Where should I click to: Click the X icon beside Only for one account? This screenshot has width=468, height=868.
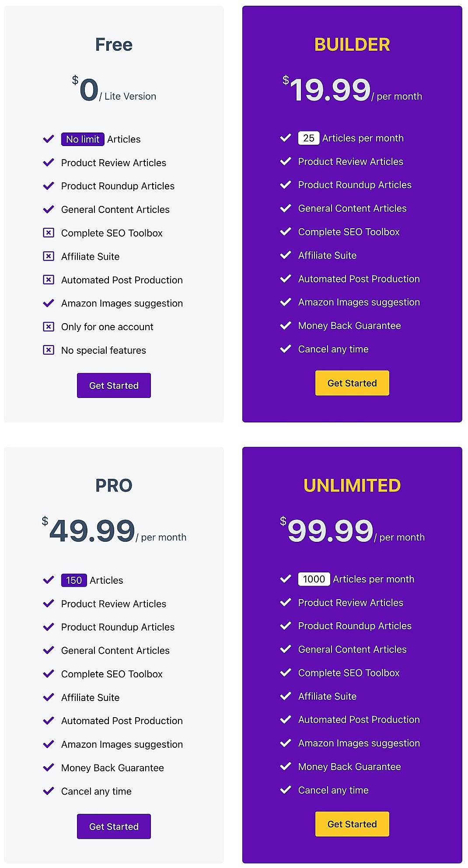pyautogui.click(x=48, y=327)
